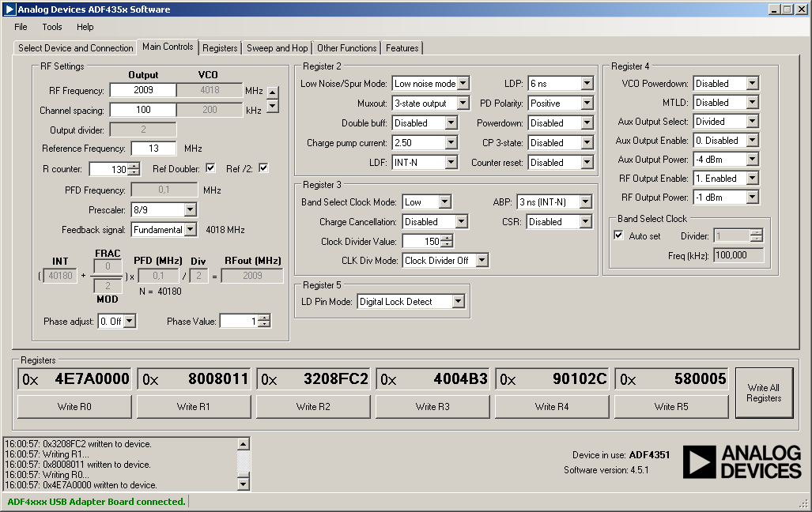Open the LD Pin Mode dropdown
This screenshot has height=512, width=812.
pyautogui.click(x=459, y=301)
